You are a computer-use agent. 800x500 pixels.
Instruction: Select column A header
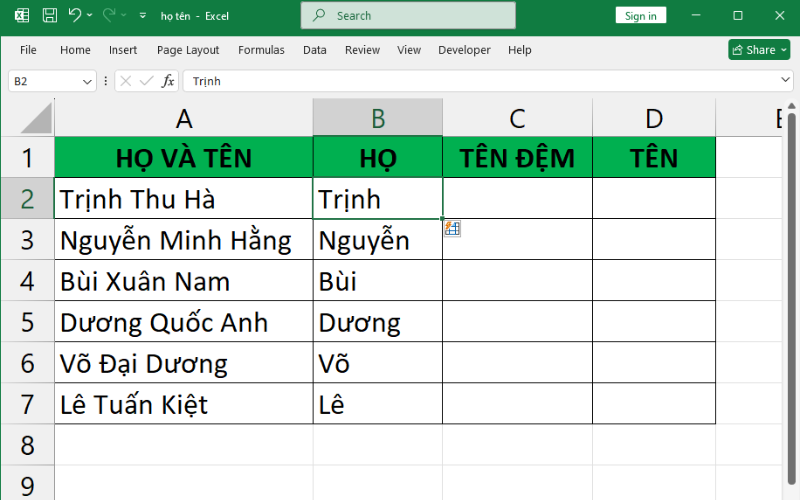[x=184, y=118]
